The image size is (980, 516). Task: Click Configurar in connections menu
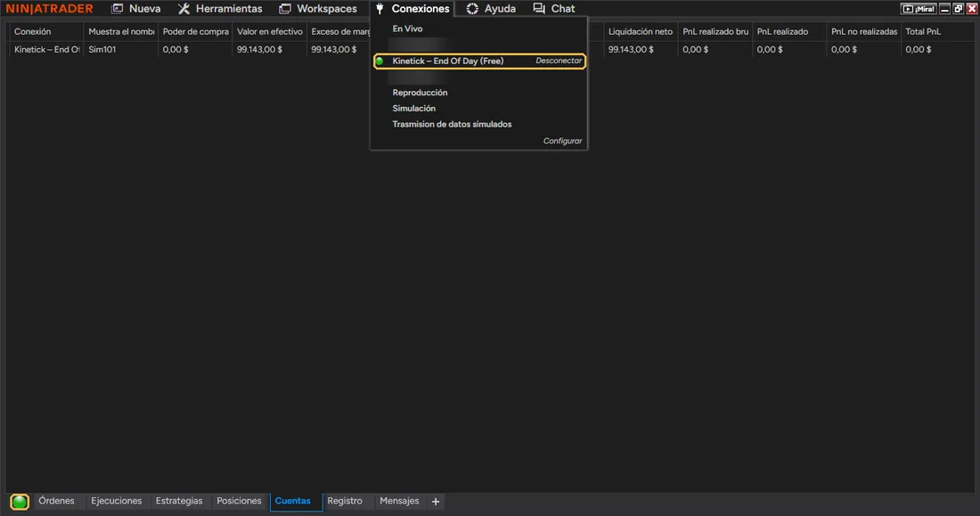click(x=562, y=141)
